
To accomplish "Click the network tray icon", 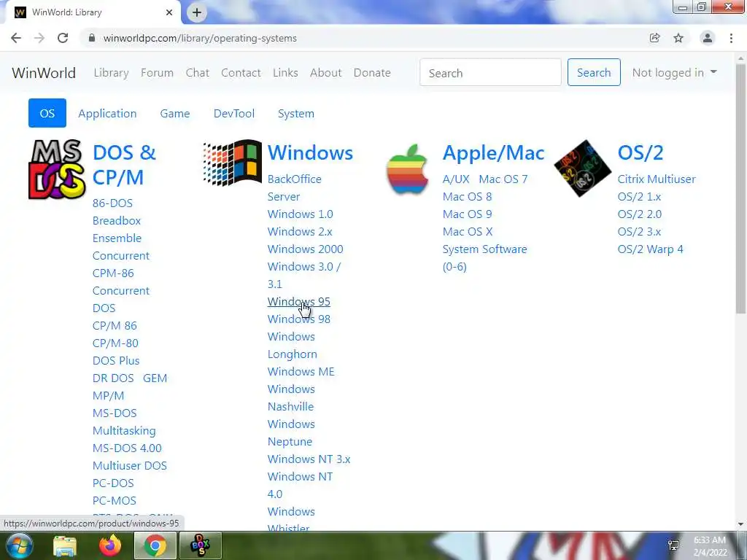I will tap(673, 545).
